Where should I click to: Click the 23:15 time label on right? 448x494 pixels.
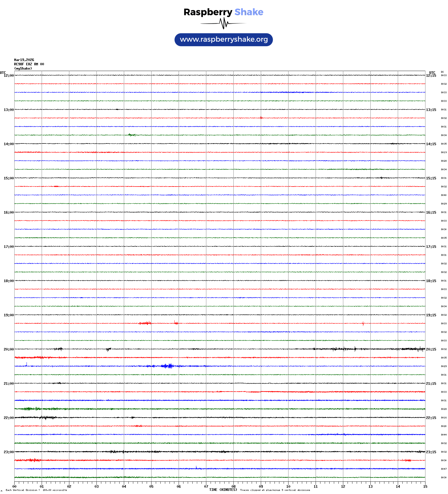pyautogui.click(x=431, y=452)
